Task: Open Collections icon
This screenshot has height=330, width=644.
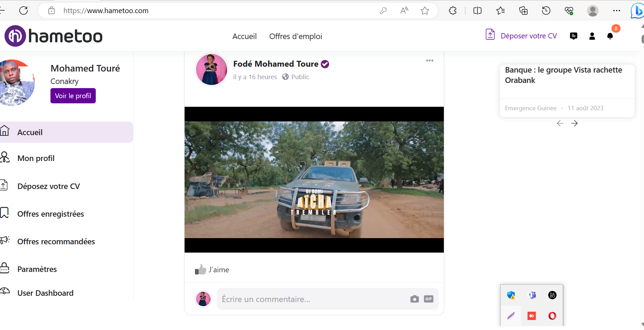Action: pos(523,11)
